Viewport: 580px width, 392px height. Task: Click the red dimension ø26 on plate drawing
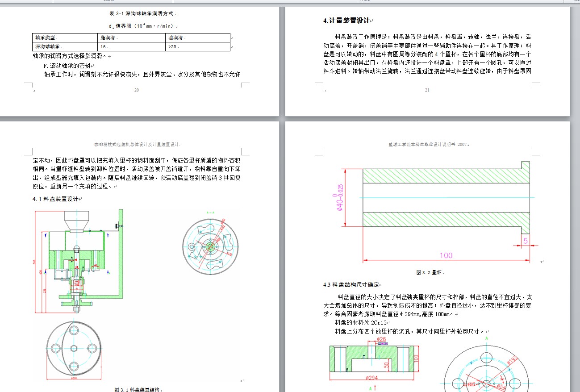pyautogui.click(x=381, y=339)
